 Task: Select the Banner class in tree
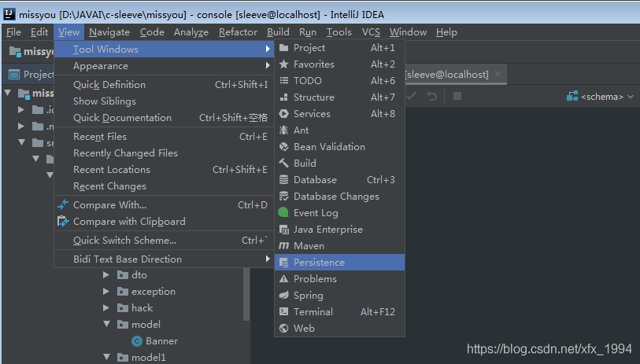coord(161,341)
